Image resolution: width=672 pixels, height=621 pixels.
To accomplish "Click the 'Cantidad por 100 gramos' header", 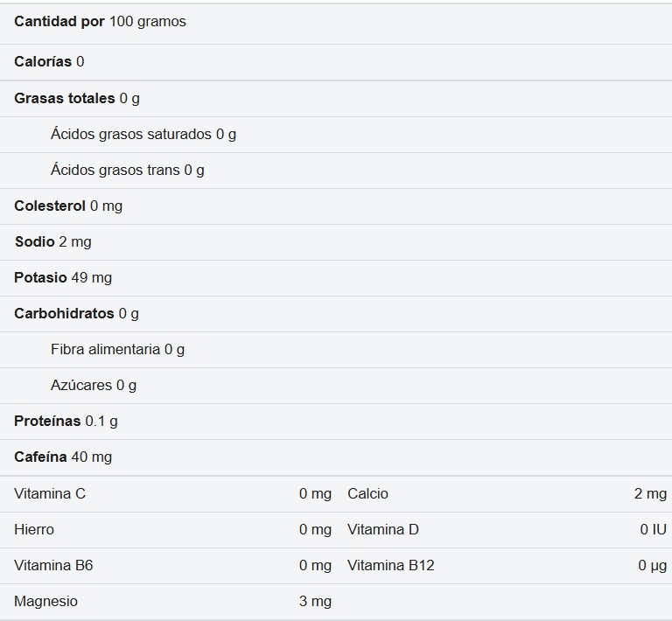I will 100,22.
